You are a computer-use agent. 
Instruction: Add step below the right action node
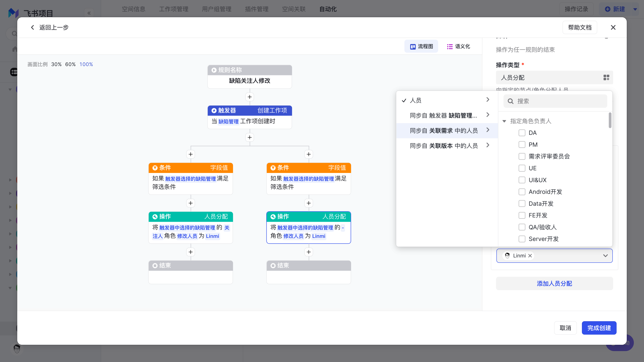[309, 252]
